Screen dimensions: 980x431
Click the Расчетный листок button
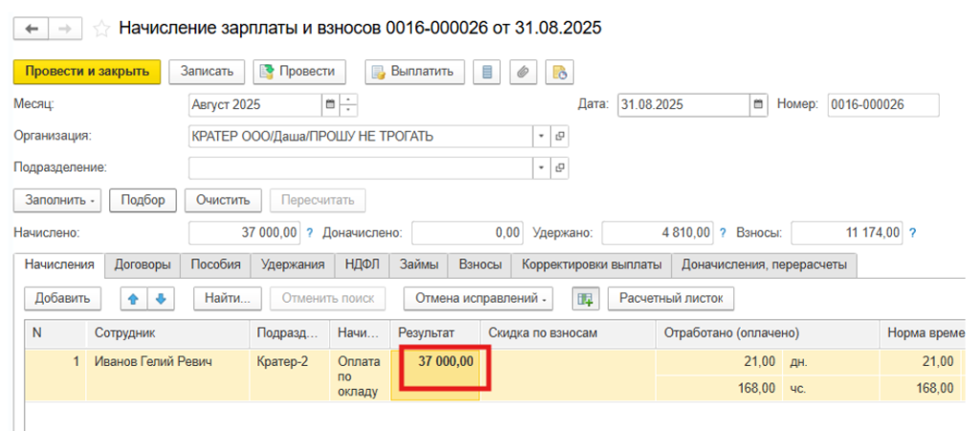click(670, 299)
